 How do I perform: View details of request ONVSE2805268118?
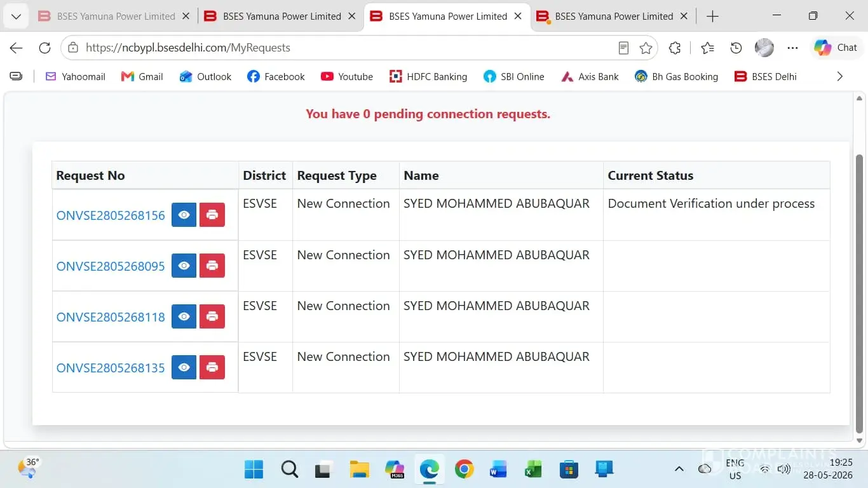[x=184, y=316]
